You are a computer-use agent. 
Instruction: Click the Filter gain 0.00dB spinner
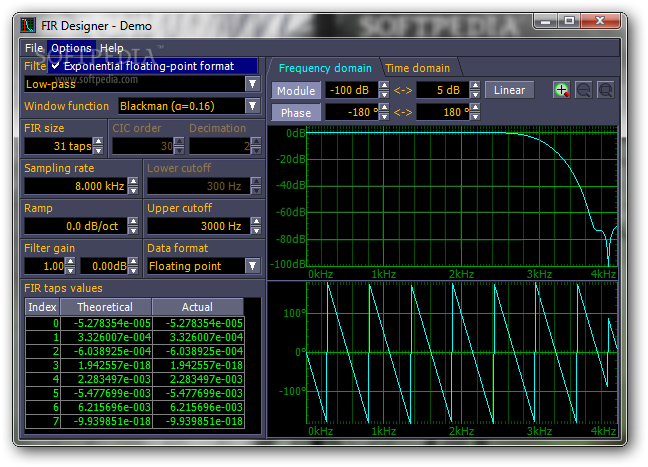pos(133,266)
